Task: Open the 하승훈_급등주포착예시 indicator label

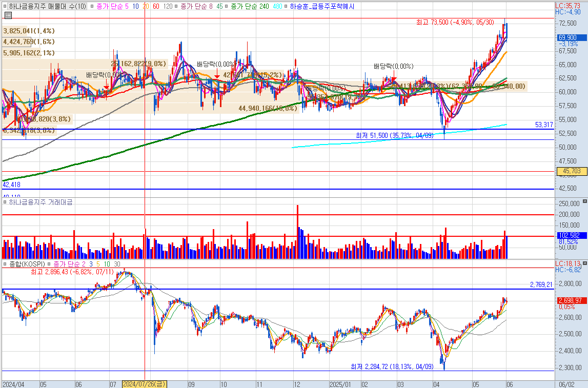Action: (x=322, y=6)
